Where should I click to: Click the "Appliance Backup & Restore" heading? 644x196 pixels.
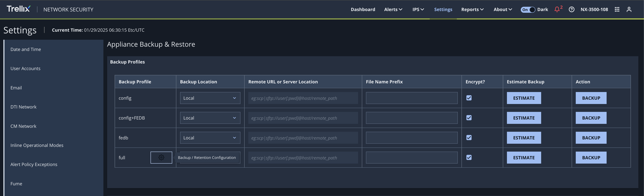point(151,44)
